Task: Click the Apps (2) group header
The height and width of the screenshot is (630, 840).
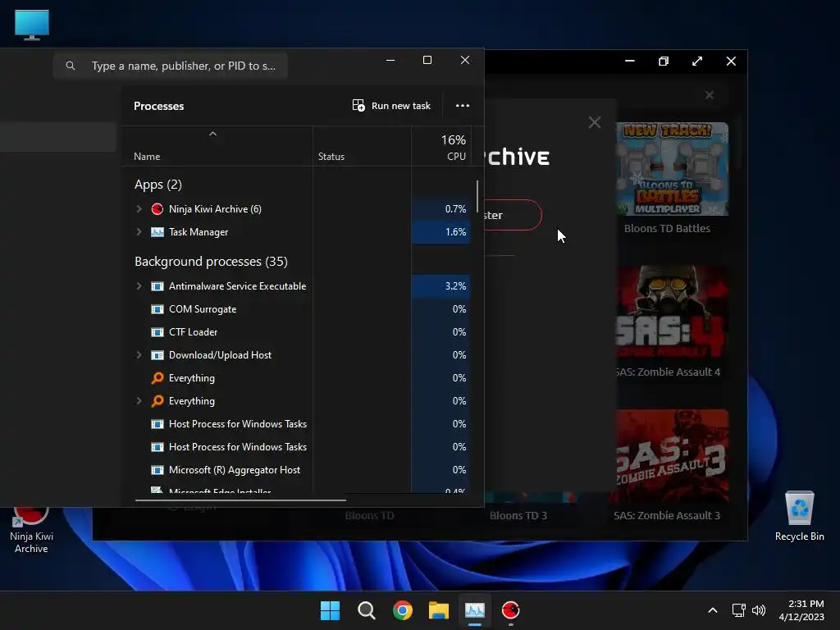Action: [158, 185]
